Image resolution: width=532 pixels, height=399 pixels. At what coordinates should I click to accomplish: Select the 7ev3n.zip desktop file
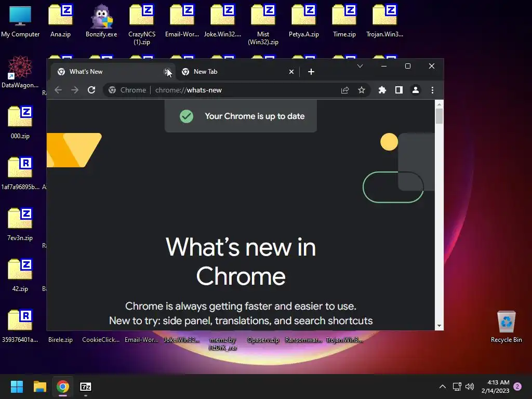(x=20, y=224)
